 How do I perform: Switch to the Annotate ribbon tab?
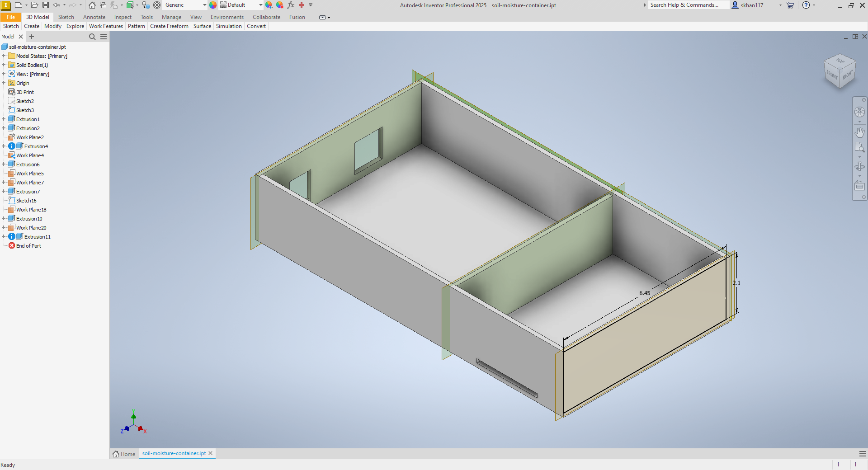94,17
